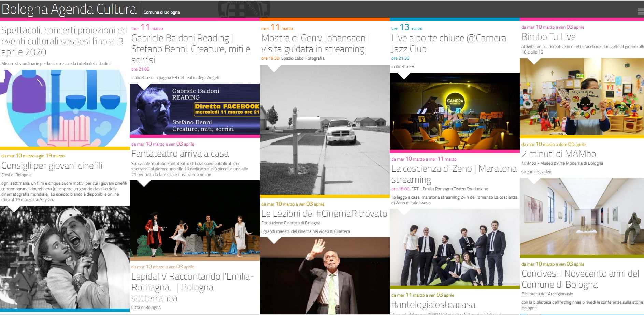Open 'Live a porte chiuse @Camera Jazz Club'
The image size is (644, 315).
(449, 44)
